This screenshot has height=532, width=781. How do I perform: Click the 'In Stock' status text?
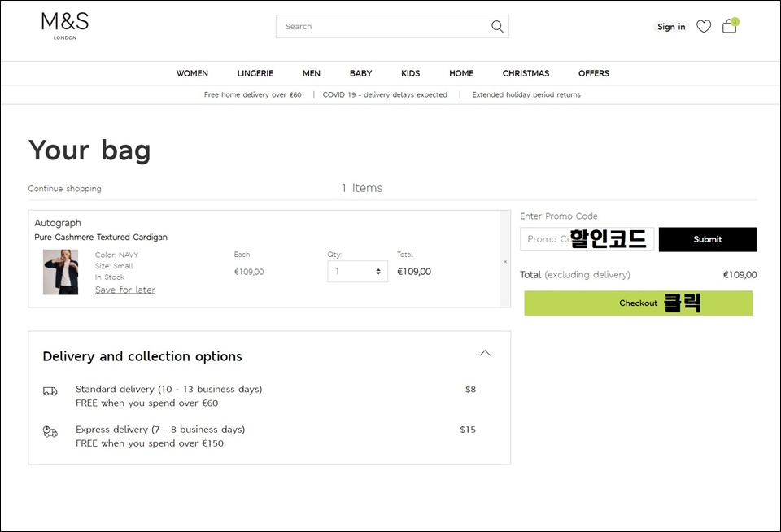[x=110, y=277]
